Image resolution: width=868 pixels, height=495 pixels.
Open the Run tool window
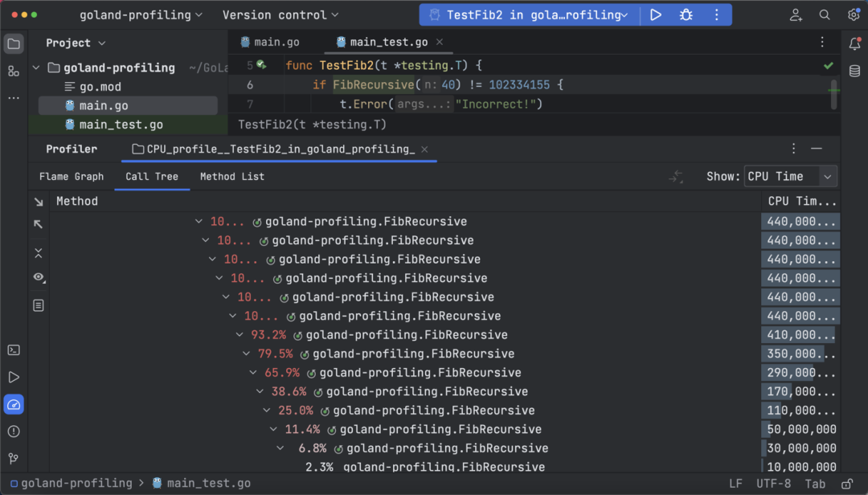(x=14, y=377)
